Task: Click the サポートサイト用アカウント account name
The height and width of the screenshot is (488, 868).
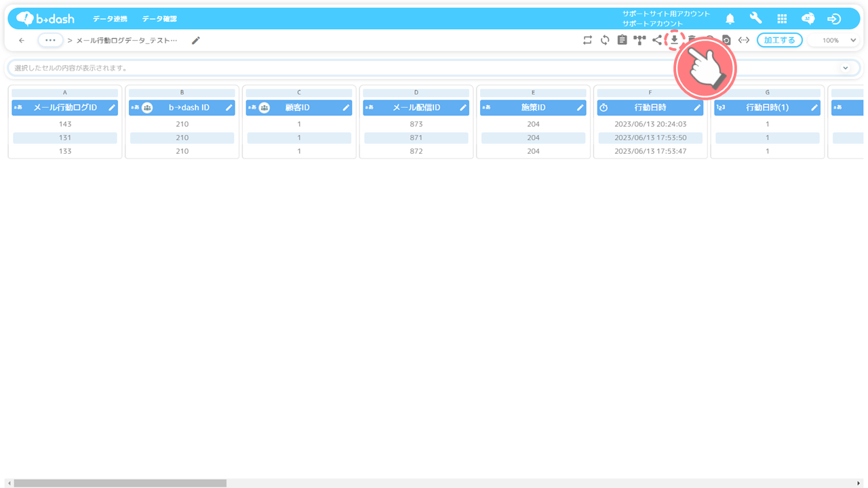Action: click(666, 14)
